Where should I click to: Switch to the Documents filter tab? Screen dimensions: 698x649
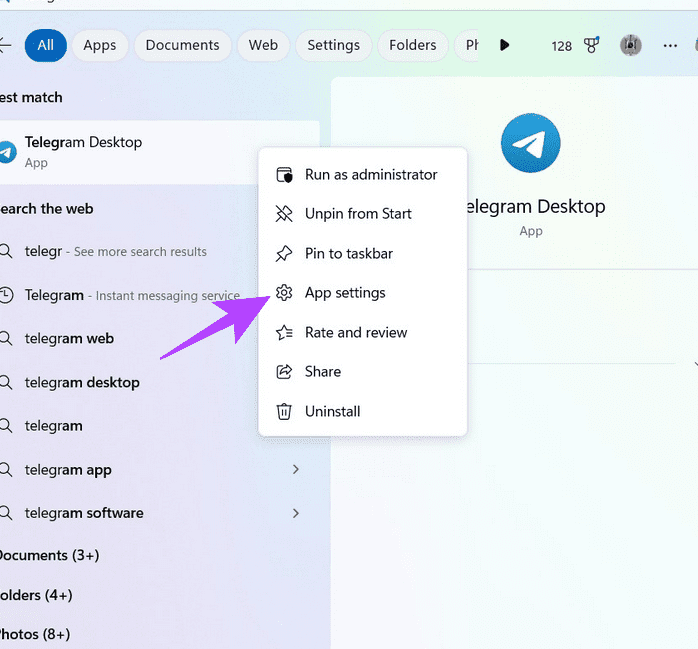pyautogui.click(x=183, y=45)
